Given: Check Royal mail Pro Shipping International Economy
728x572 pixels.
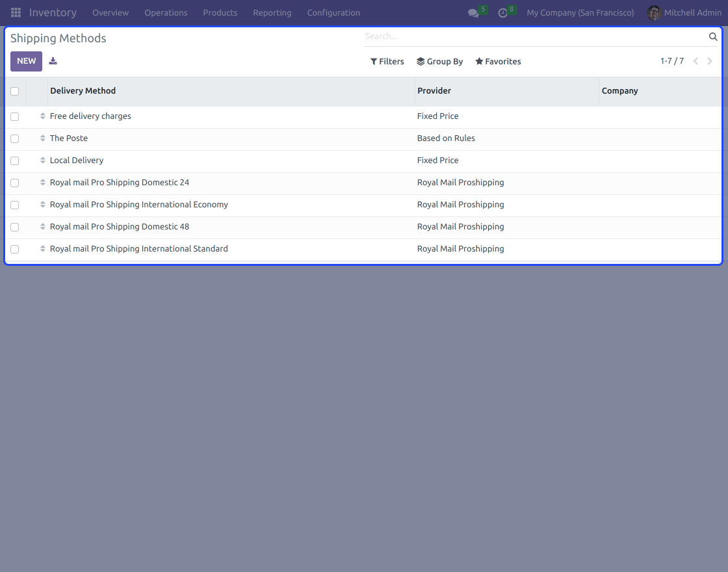Looking at the screenshot, I should click(15, 205).
